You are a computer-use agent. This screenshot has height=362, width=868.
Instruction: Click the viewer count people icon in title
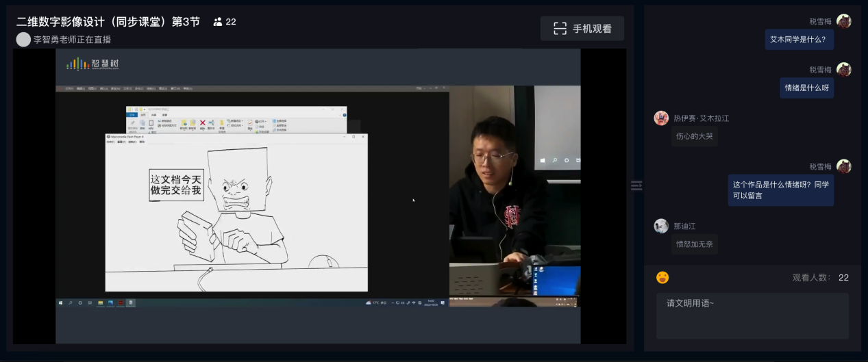click(218, 22)
